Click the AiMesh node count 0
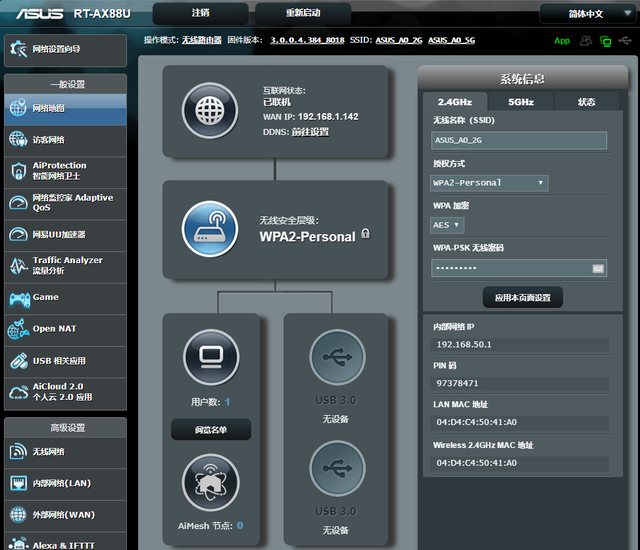 pos(240,526)
